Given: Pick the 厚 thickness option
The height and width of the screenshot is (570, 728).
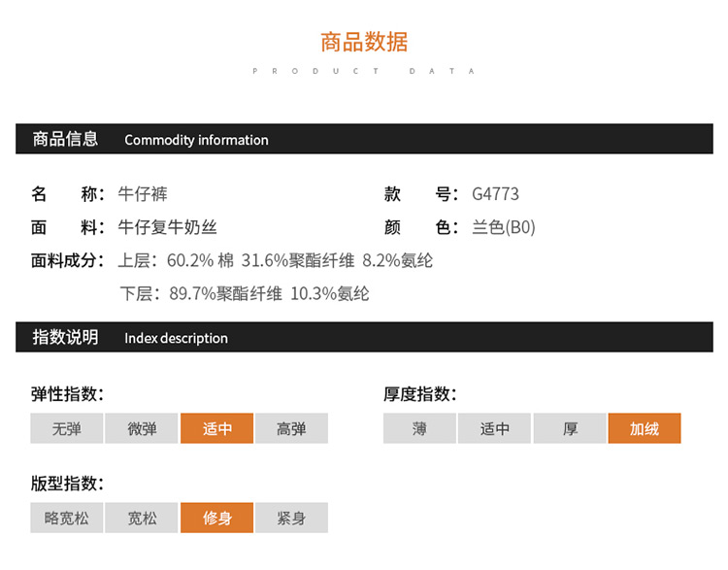Looking at the screenshot, I should coord(570,428).
